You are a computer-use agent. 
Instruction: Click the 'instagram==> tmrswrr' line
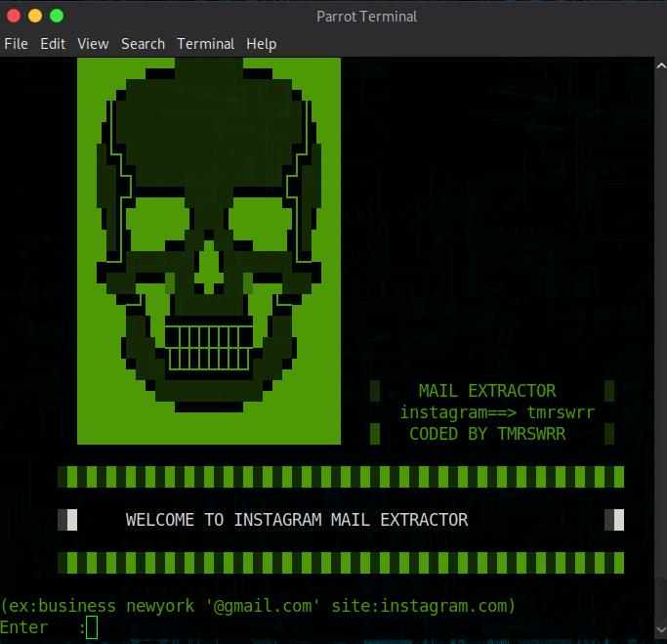[x=497, y=412]
